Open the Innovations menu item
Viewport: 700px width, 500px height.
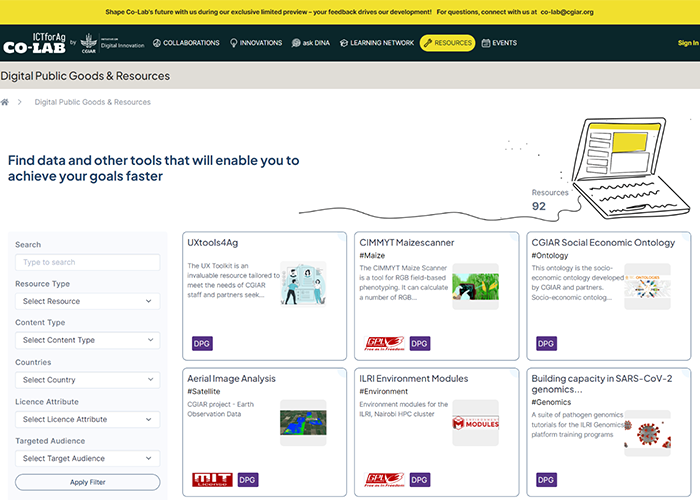click(x=256, y=43)
